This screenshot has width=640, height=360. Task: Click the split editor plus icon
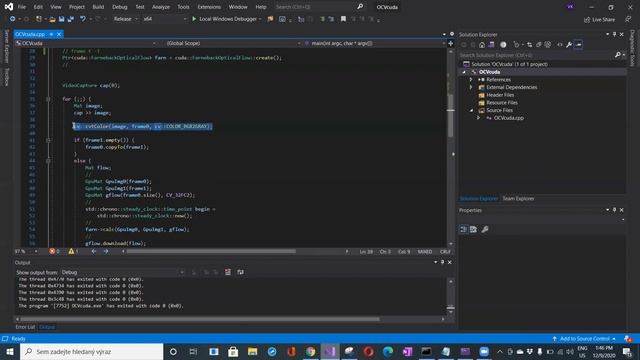pyautogui.click(x=451, y=43)
